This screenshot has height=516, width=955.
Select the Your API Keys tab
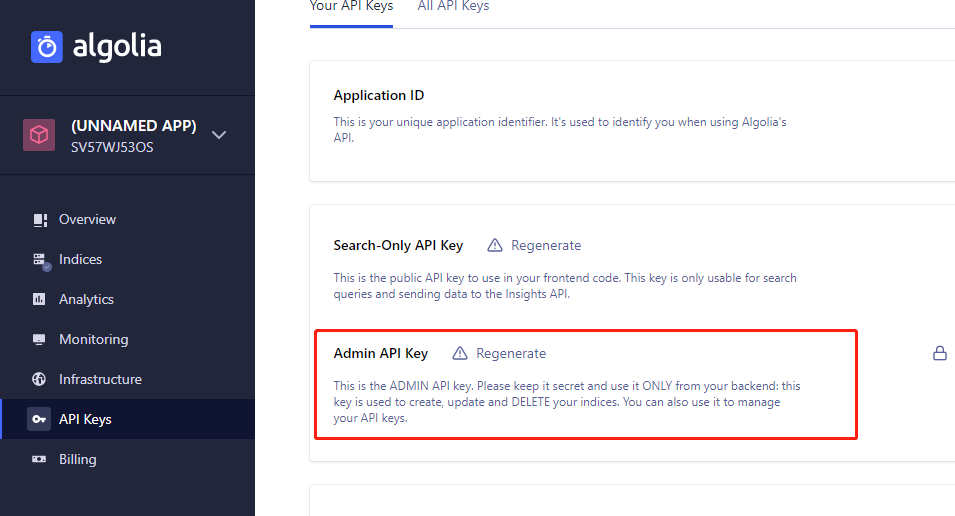point(351,7)
